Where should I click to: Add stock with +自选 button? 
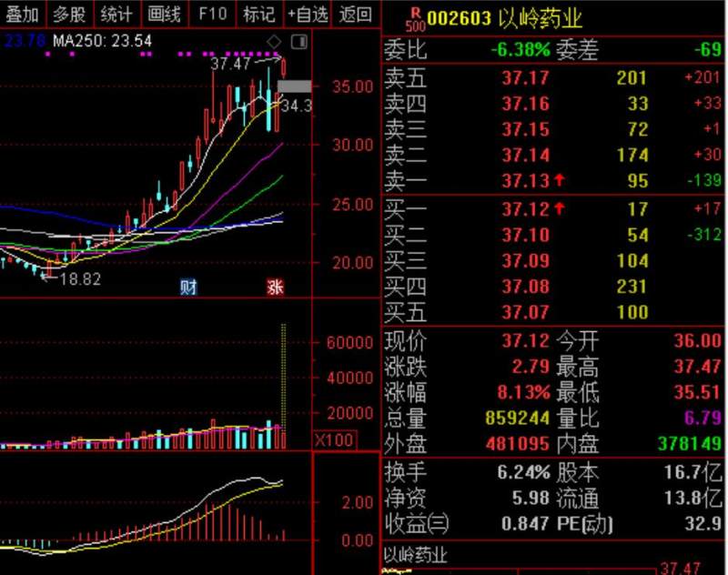click(307, 15)
